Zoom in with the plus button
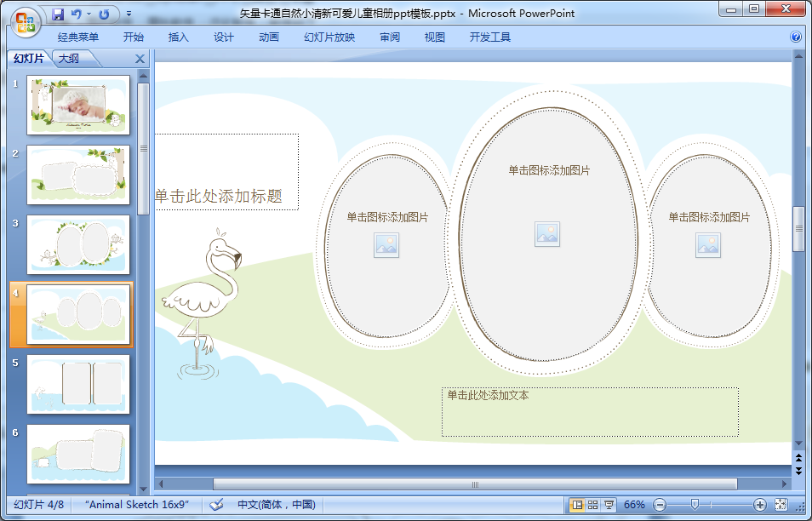812x521 pixels. [760, 505]
